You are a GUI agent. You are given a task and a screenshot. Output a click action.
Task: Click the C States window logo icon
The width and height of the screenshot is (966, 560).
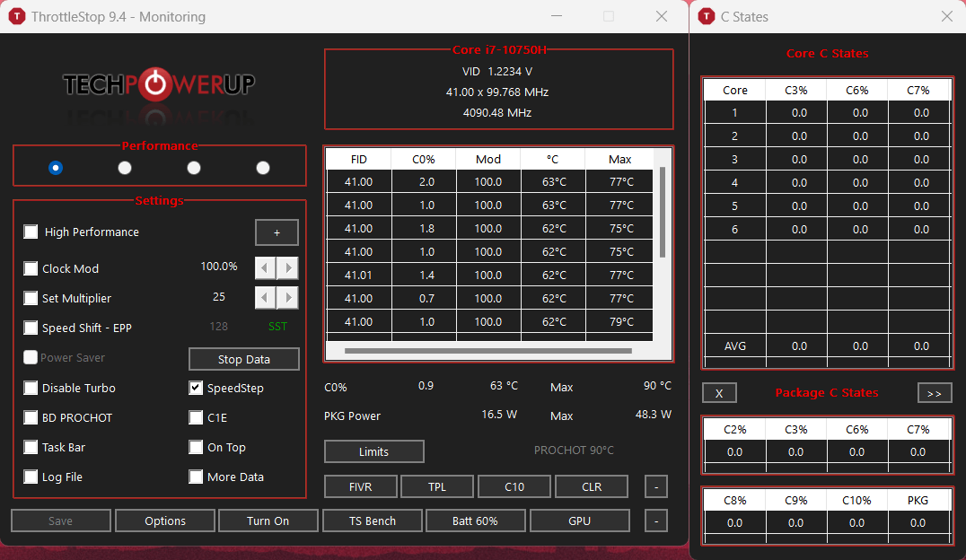tap(707, 17)
